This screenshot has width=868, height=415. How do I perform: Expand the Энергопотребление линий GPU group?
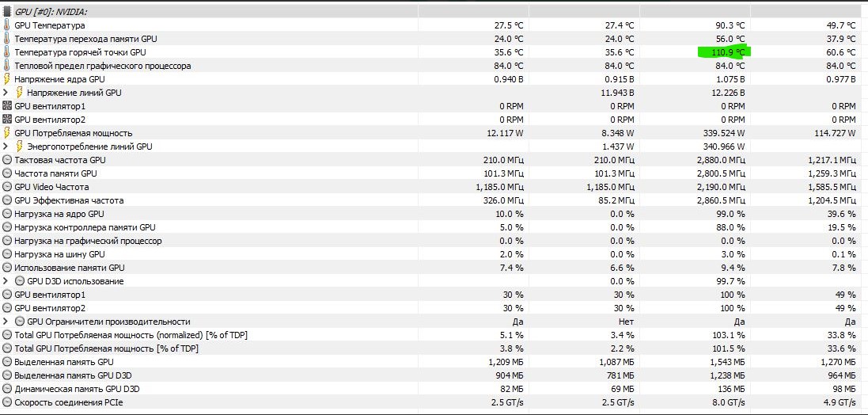(x=6, y=147)
